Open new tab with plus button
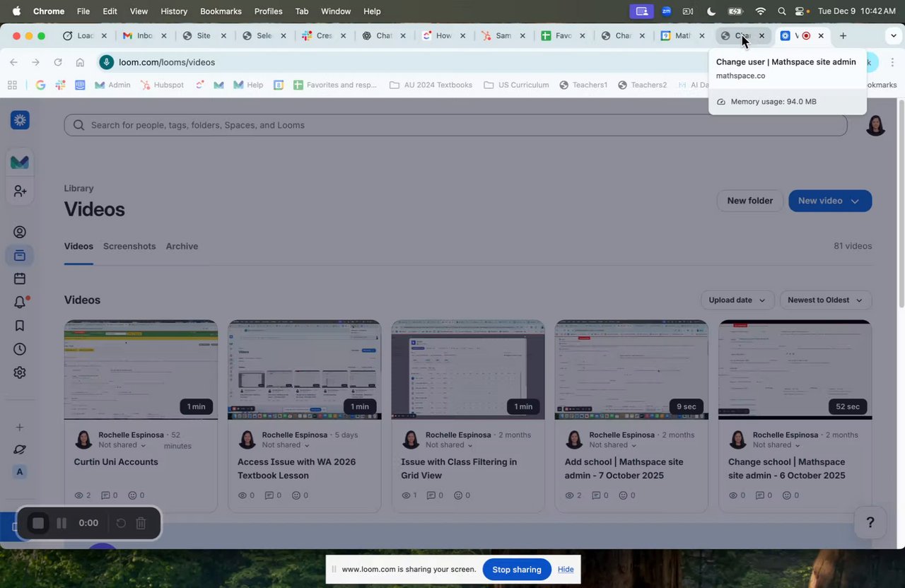 click(x=843, y=35)
